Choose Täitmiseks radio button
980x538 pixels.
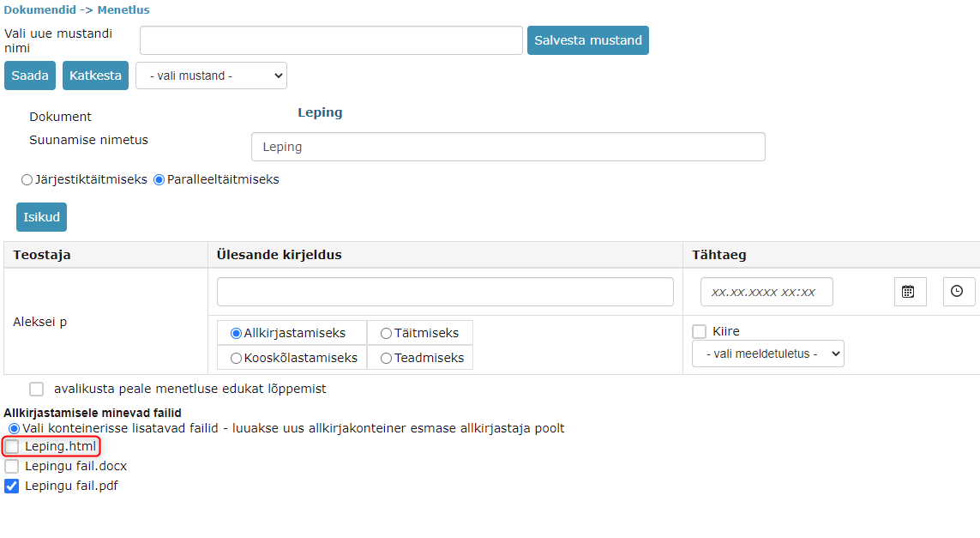(386, 334)
